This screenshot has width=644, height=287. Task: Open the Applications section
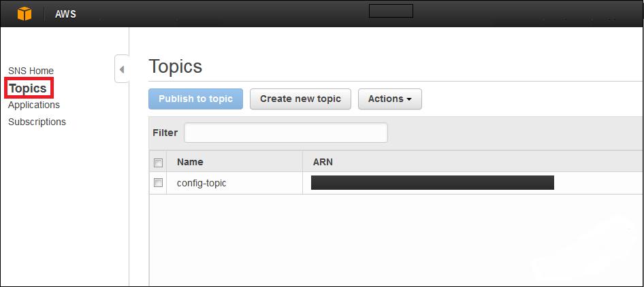(34, 105)
